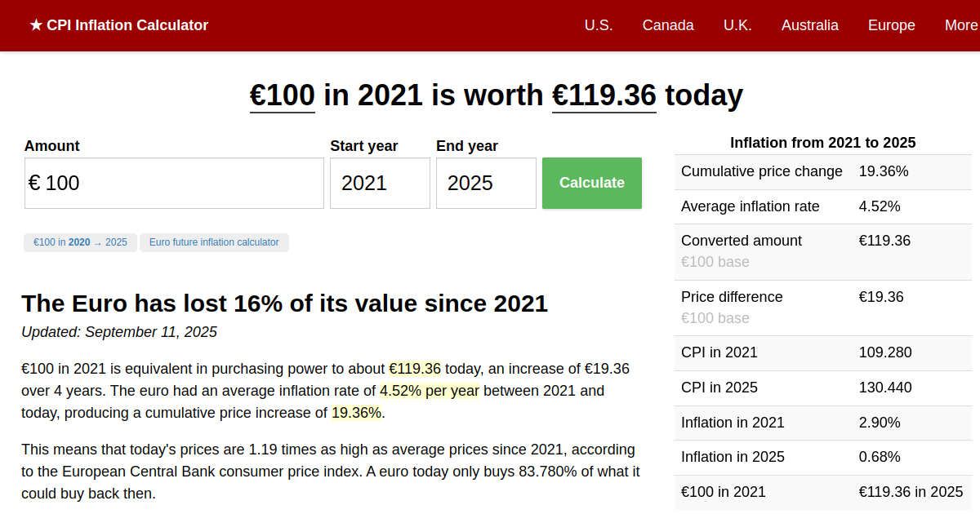The image size is (980, 514).
Task: Click the underlined €100 in the headline
Action: (282, 95)
